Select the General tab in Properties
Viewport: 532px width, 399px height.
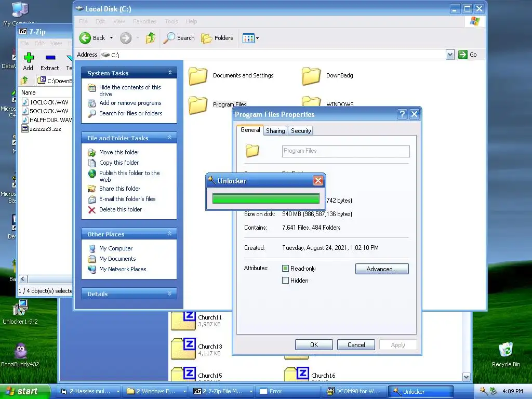(250, 130)
